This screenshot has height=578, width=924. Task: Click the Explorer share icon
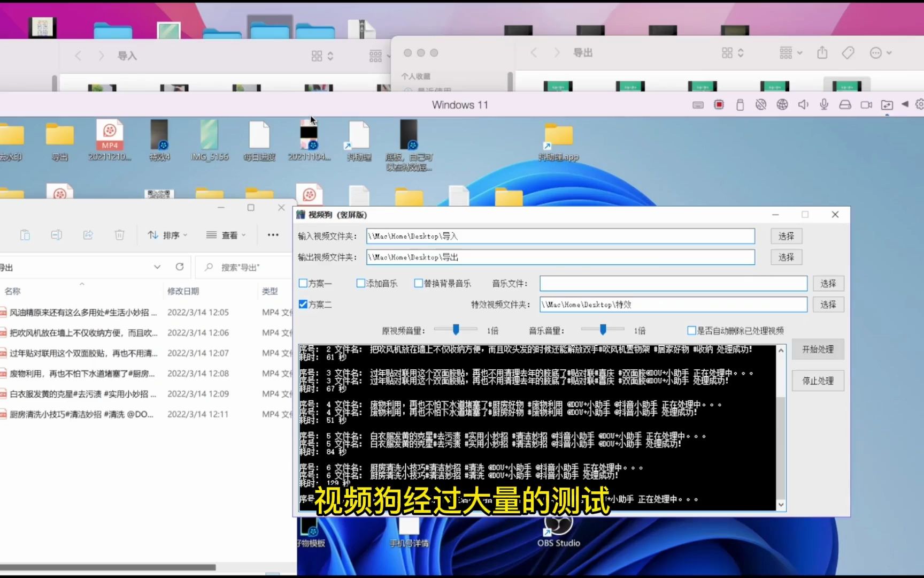(x=88, y=235)
